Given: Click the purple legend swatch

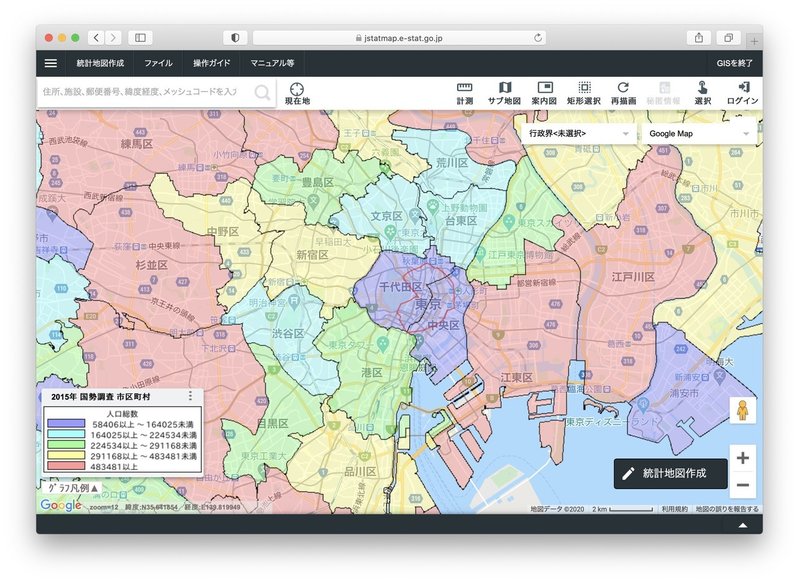Looking at the screenshot, I should [66, 424].
